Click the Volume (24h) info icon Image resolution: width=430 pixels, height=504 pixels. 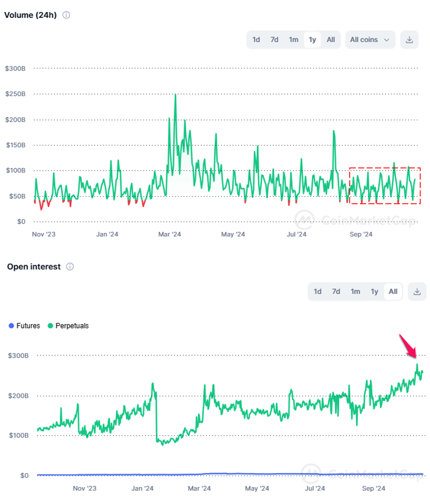coord(66,15)
